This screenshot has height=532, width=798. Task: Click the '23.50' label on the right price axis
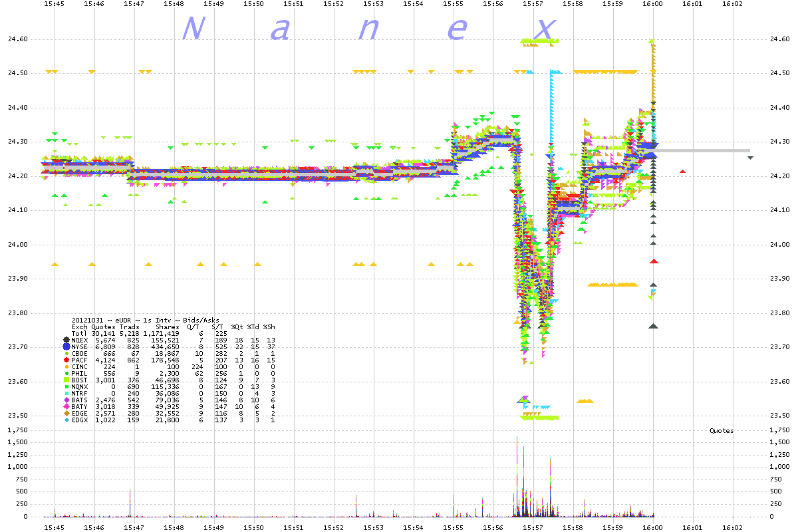[x=779, y=416]
